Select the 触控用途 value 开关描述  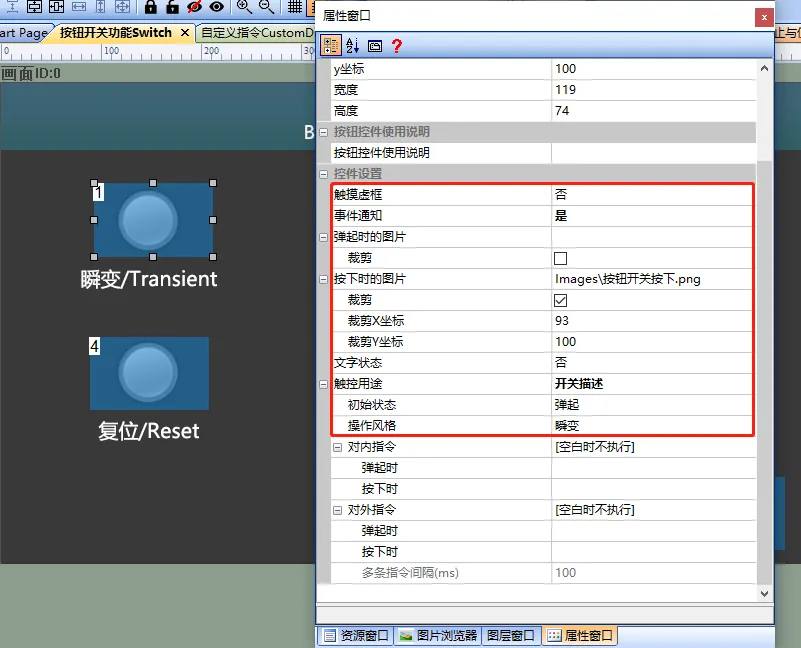tap(652, 384)
